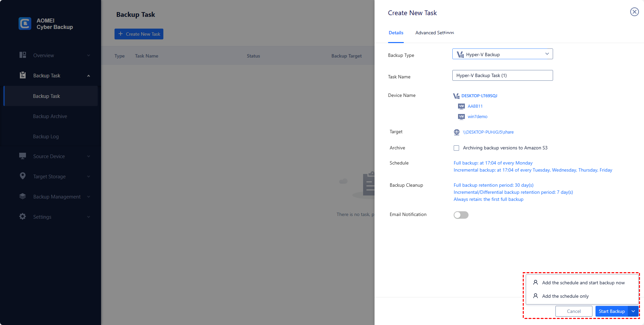
Task: Close the Create New Task panel
Action: point(635,12)
